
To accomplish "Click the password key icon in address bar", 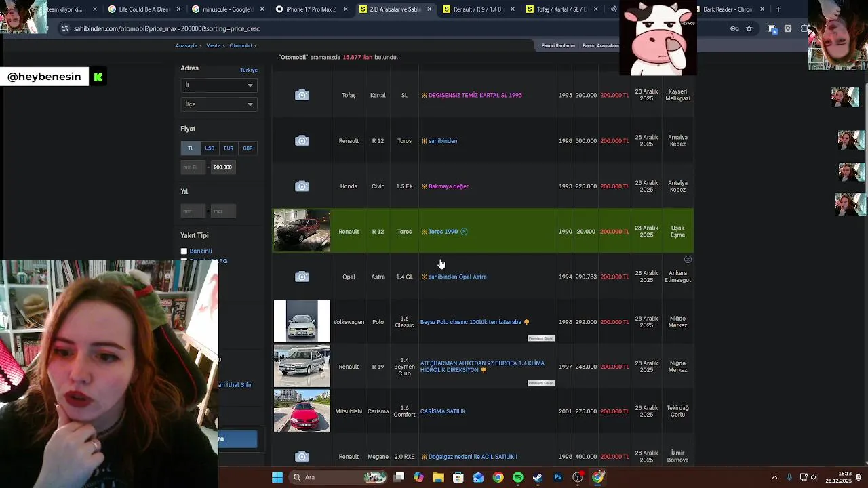I will (x=734, y=28).
